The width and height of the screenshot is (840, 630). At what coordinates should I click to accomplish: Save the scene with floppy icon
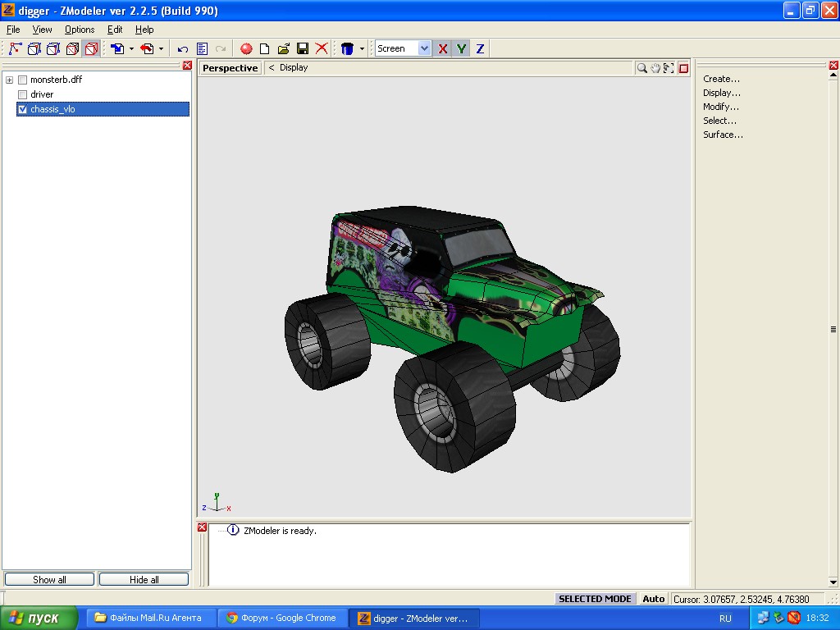(303, 48)
